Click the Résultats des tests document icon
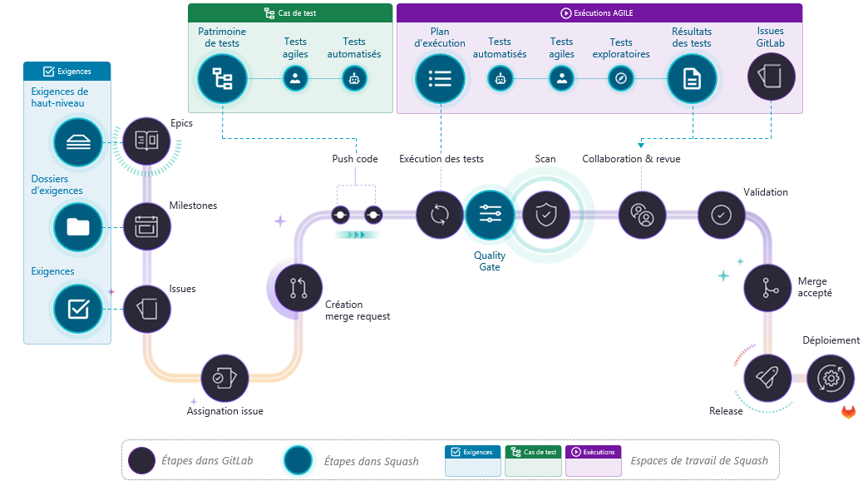This screenshot has width=868, height=491. pyautogui.click(x=693, y=78)
